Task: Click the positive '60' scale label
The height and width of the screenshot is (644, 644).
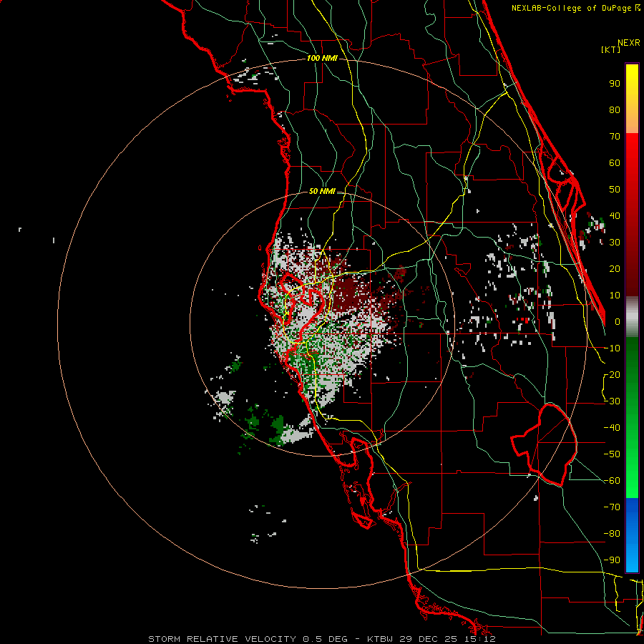Action: point(615,163)
